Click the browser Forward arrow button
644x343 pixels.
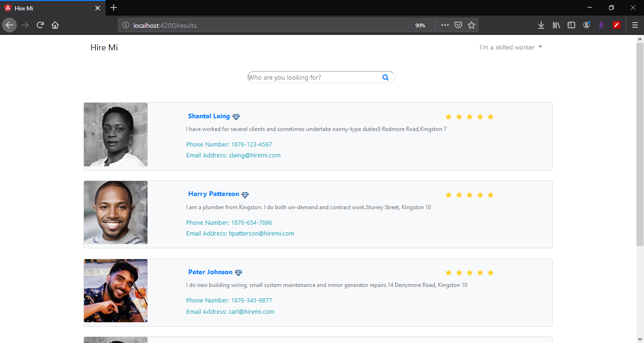coord(25,25)
